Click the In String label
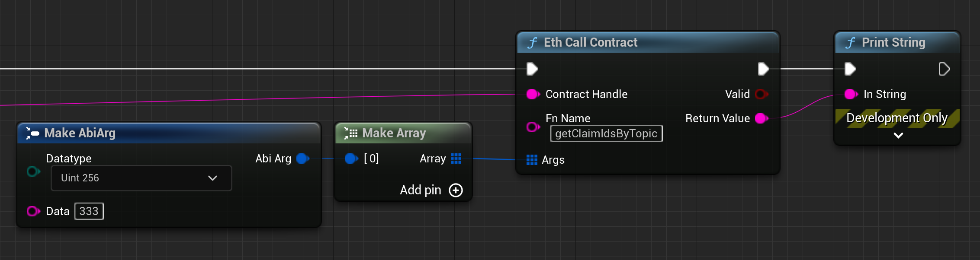 click(884, 94)
